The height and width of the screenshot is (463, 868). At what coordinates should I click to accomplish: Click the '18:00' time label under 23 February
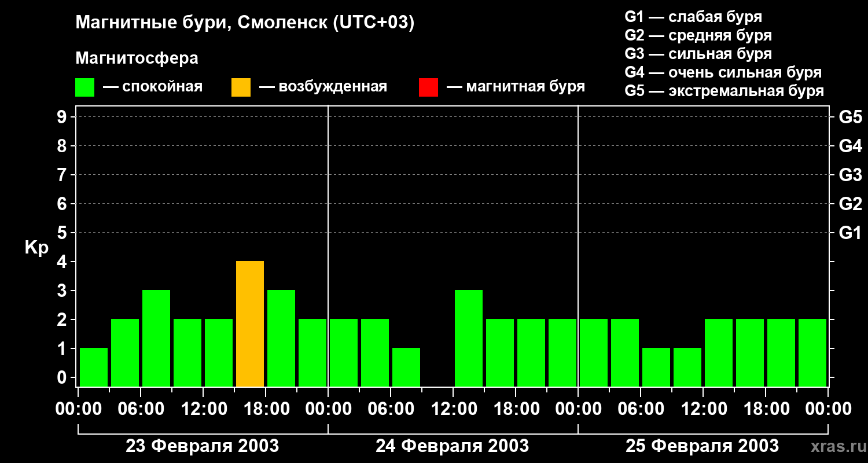266,409
